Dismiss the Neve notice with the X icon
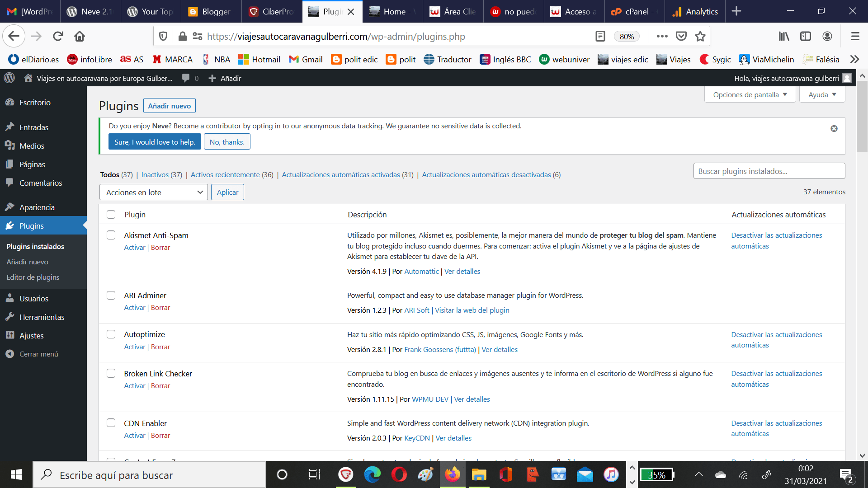 (834, 129)
